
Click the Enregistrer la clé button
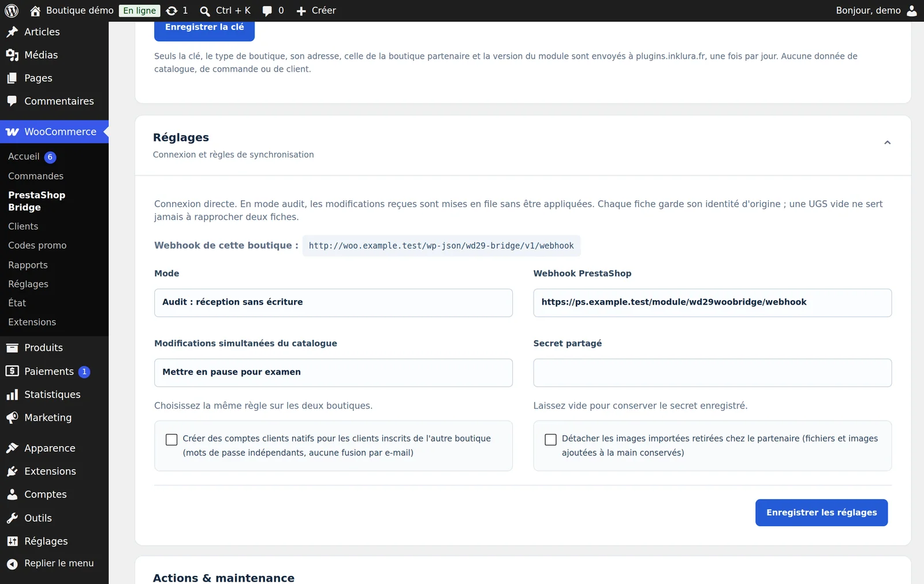204,29
